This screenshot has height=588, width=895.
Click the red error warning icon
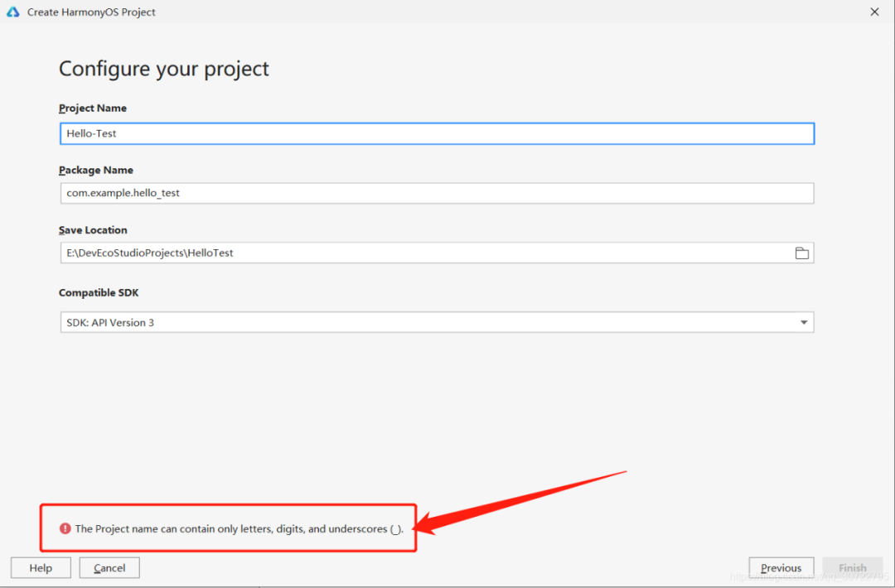pyautogui.click(x=65, y=528)
